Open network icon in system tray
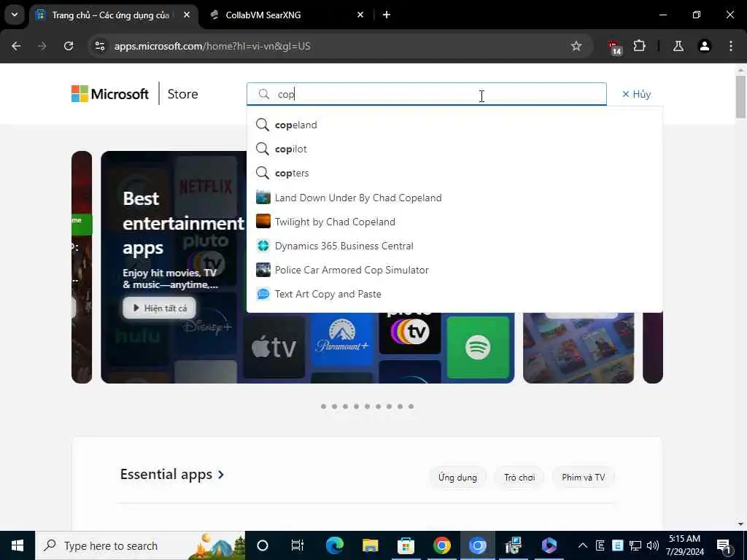Screen dimensions: 747x560 (635, 545)
